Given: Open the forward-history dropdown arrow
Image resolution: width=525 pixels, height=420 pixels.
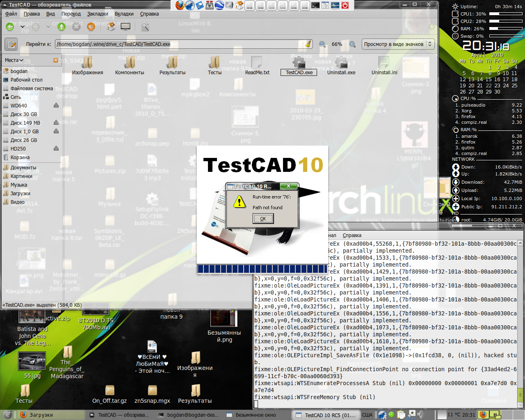Looking at the screenshot, I should tap(48, 27).
